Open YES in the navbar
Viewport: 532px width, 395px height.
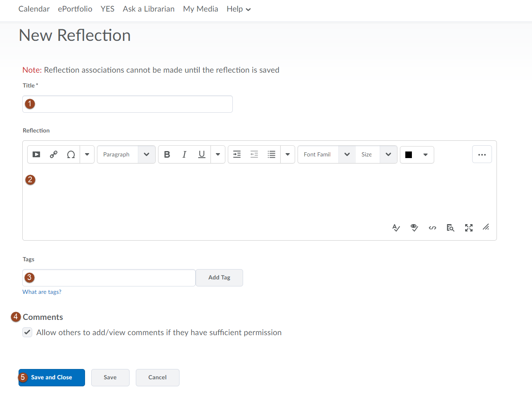point(107,9)
